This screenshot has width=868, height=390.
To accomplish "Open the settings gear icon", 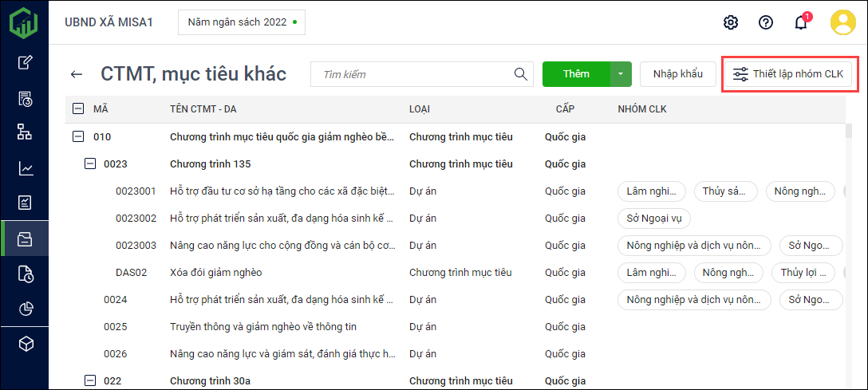I will pos(730,22).
